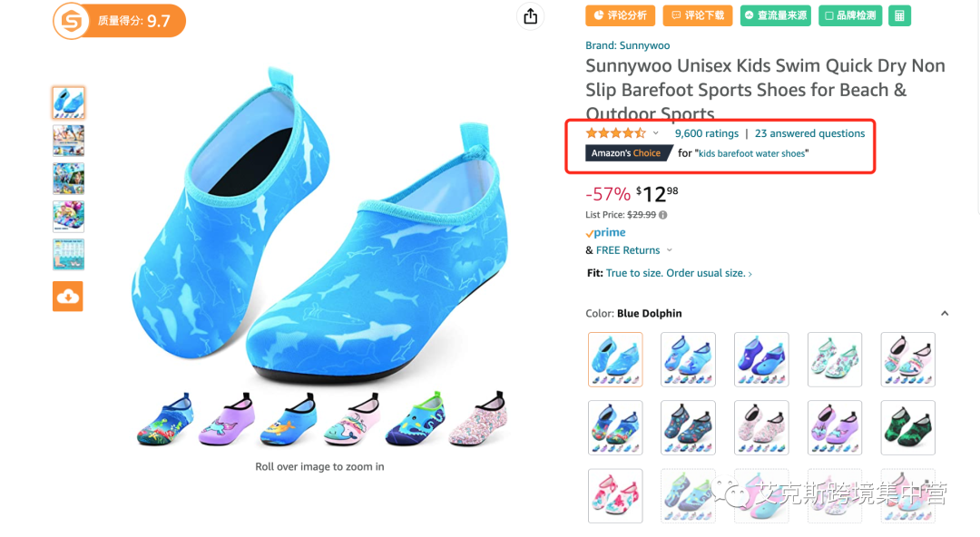Expand the star rating breakdown dropdown arrow
The height and width of the screenshot is (537, 980).
tap(656, 133)
